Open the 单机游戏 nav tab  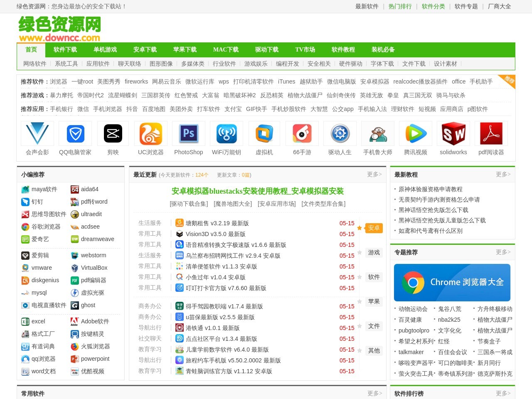click(105, 49)
